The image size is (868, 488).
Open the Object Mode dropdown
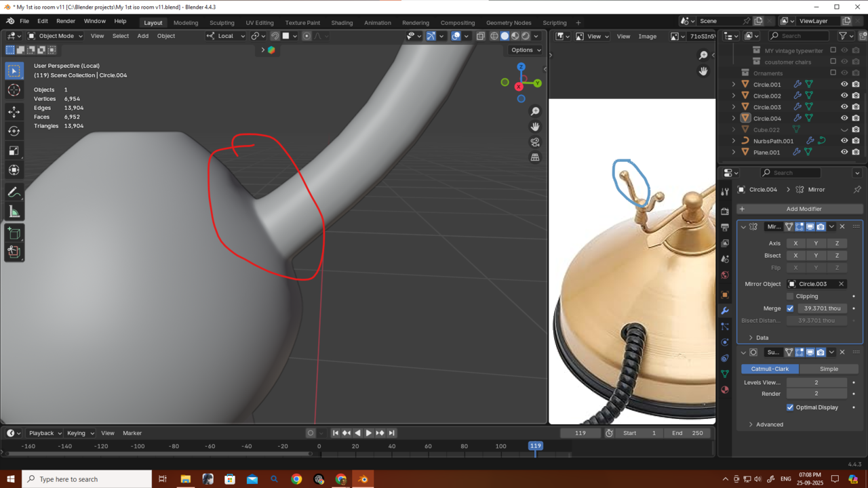[55, 36]
